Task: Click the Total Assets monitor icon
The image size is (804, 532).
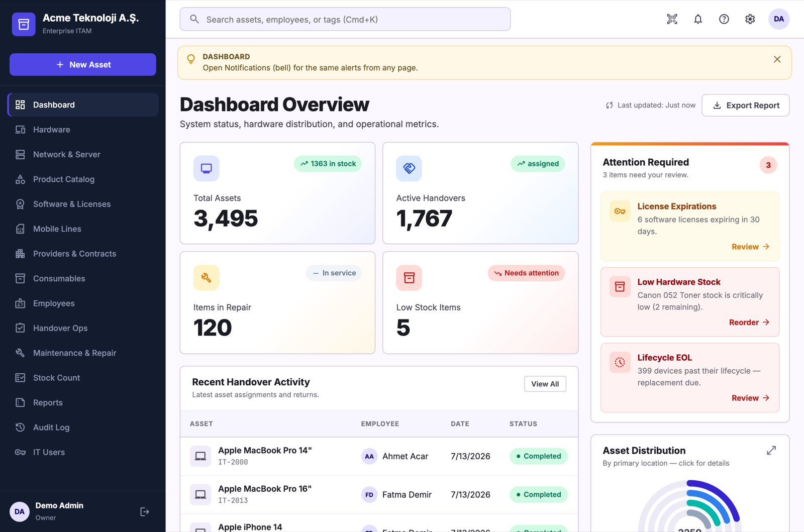Action: point(207,168)
